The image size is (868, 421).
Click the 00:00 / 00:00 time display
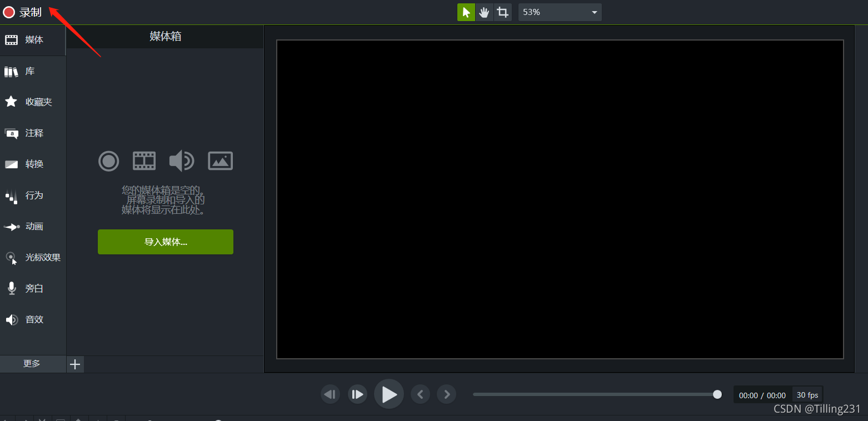click(x=762, y=395)
